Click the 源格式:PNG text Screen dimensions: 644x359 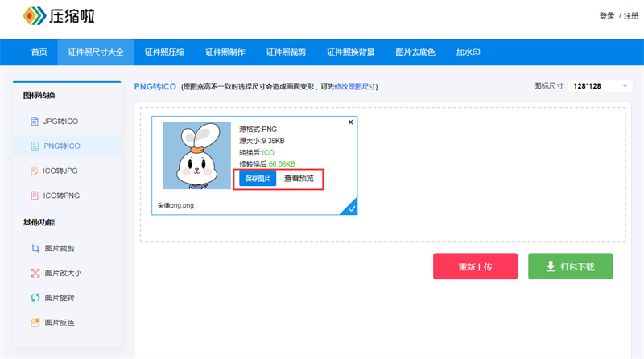258,130
